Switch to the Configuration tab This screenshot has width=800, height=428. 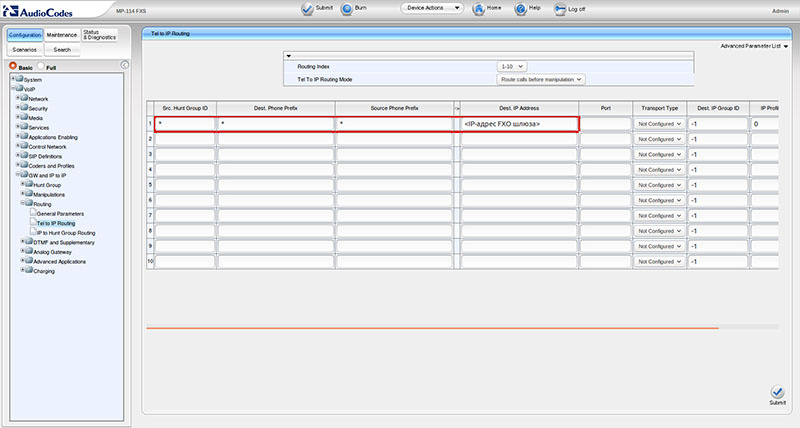click(x=24, y=35)
